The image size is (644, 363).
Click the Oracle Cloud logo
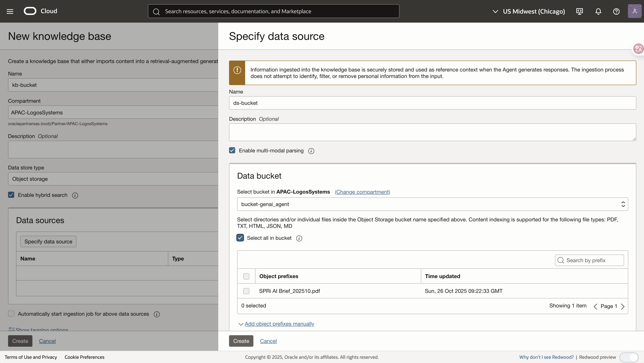click(x=30, y=11)
